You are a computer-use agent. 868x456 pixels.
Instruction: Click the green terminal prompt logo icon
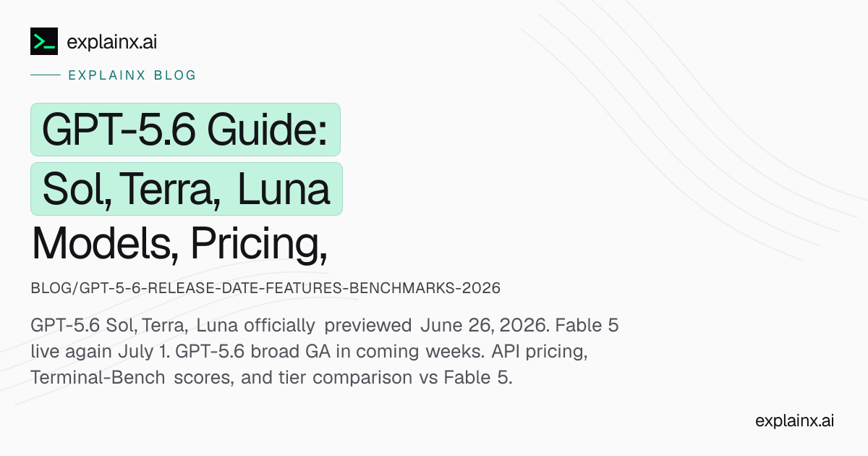[x=44, y=41]
